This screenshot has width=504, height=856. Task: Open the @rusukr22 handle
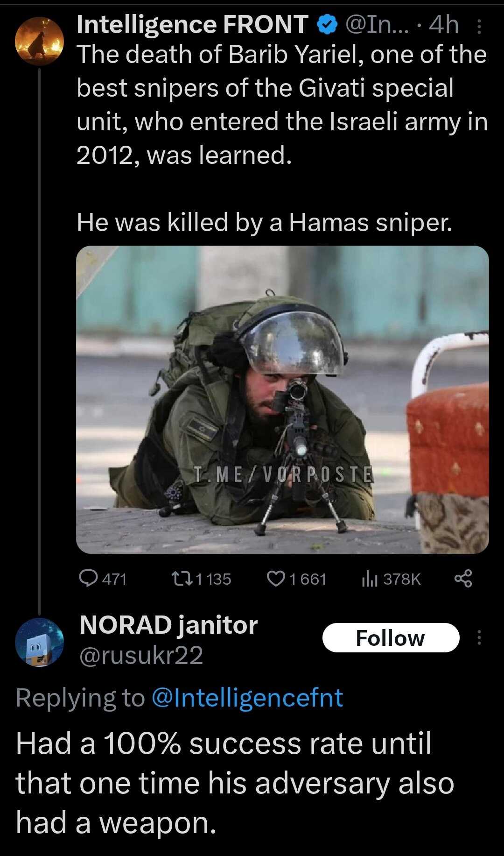click(x=141, y=655)
